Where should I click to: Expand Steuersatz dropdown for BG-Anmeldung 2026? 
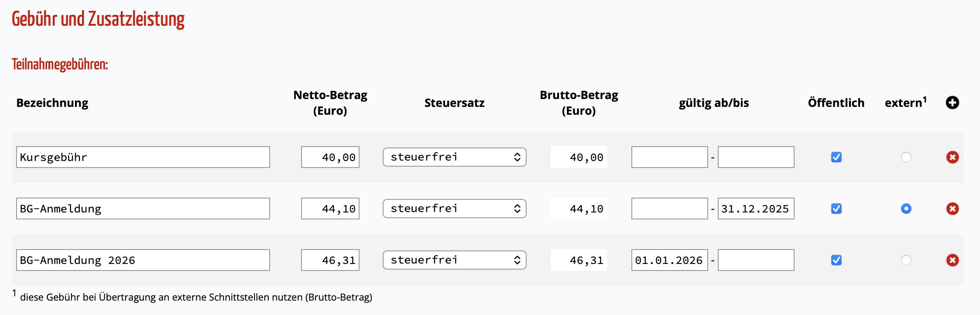coord(454,260)
